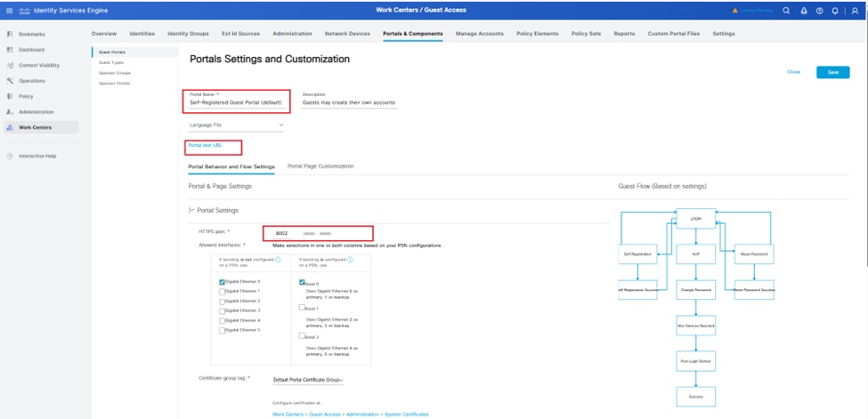The height and width of the screenshot is (419, 868).
Task: Open the search magnifier in header
Action: click(x=786, y=11)
